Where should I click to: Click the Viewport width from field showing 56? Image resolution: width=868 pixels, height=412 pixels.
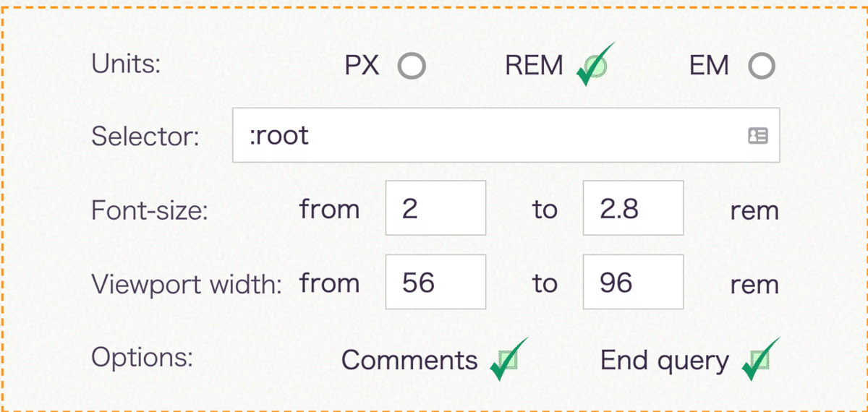pyautogui.click(x=435, y=281)
